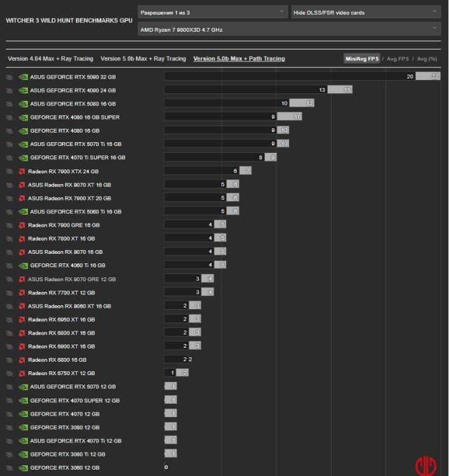Click NVIDIA logo beside ASUS GeForce RTX 5090

[x=23, y=77]
